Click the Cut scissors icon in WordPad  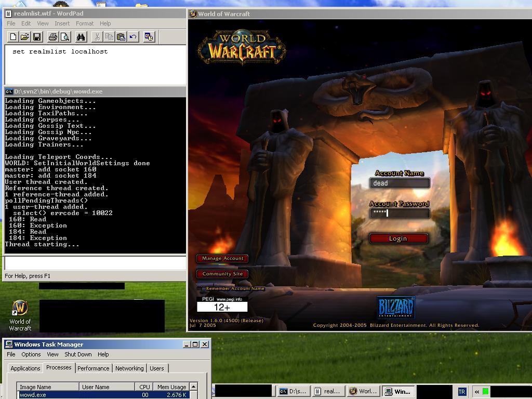click(x=97, y=37)
